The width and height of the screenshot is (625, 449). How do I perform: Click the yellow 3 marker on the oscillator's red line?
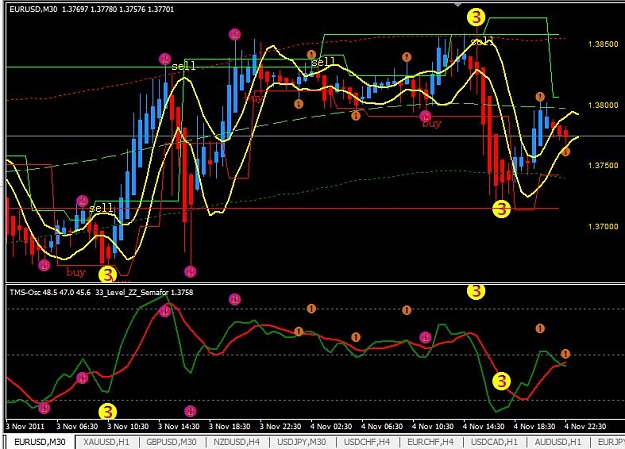point(501,381)
